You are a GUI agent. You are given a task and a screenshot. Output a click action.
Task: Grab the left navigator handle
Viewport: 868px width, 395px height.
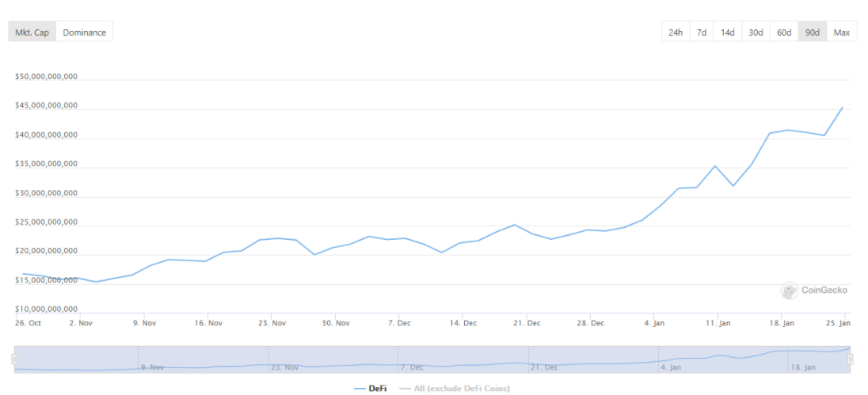[x=13, y=359]
